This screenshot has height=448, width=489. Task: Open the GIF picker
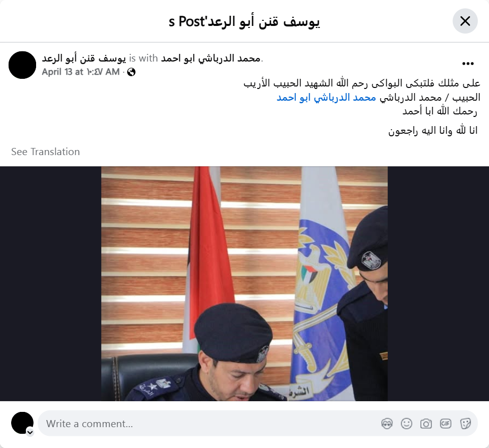(445, 424)
